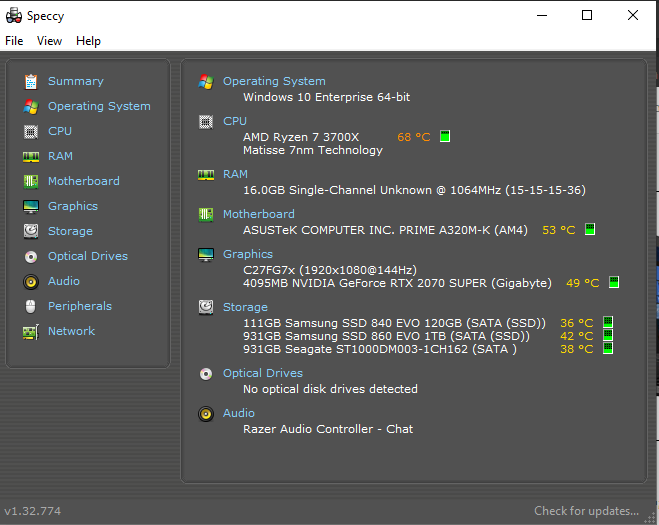Open CPU heading link in summary
Viewport: 659px width, 525px height.
(235, 121)
